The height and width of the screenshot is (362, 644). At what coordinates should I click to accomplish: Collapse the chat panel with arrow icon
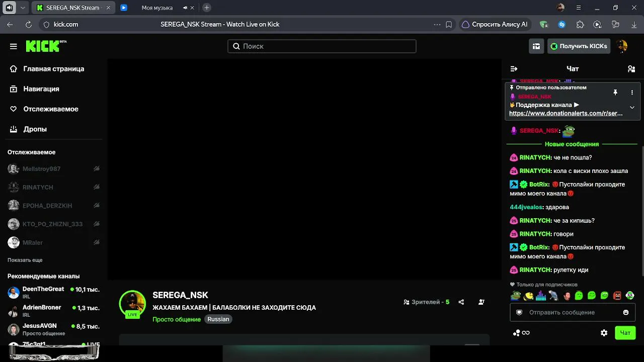coord(514,69)
